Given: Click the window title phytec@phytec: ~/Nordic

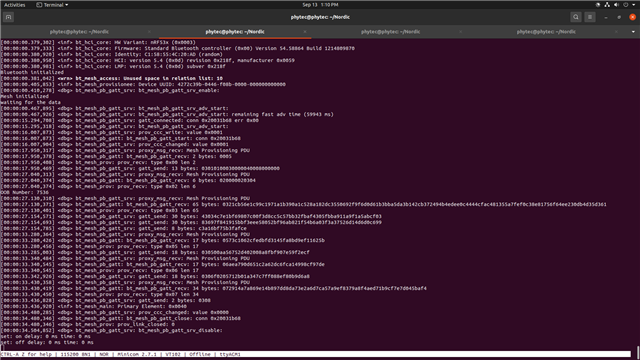Looking at the screenshot, I should (320, 17).
